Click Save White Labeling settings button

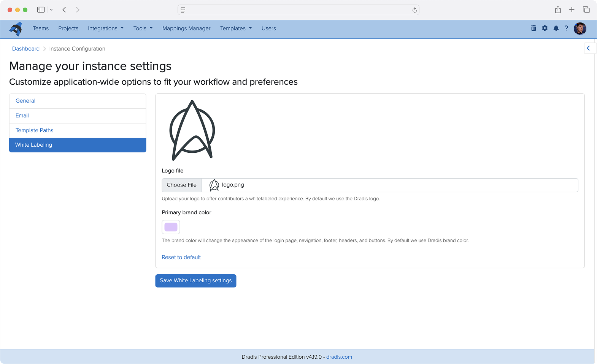pyautogui.click(x=195, y=281)
